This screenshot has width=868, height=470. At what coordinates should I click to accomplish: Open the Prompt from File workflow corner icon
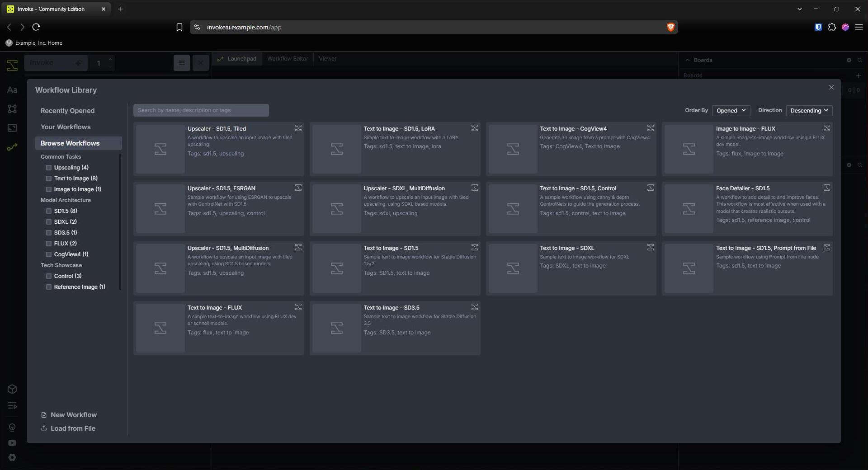tap(827, 248)
